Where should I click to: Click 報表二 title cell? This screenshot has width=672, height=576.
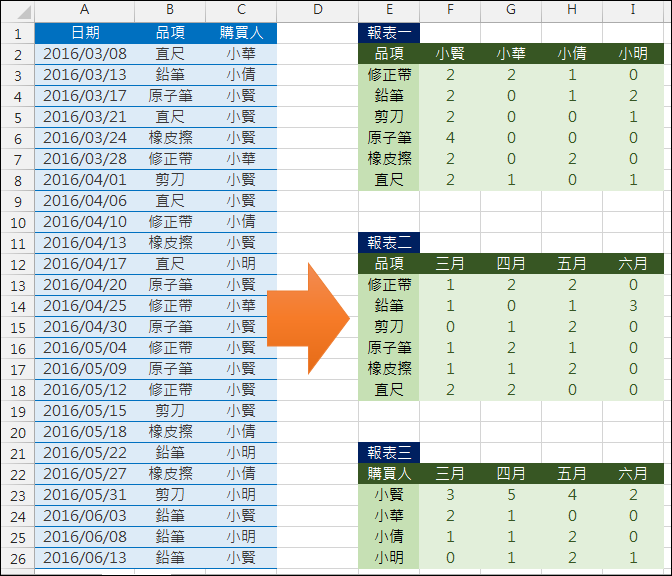tap(389, 243)
